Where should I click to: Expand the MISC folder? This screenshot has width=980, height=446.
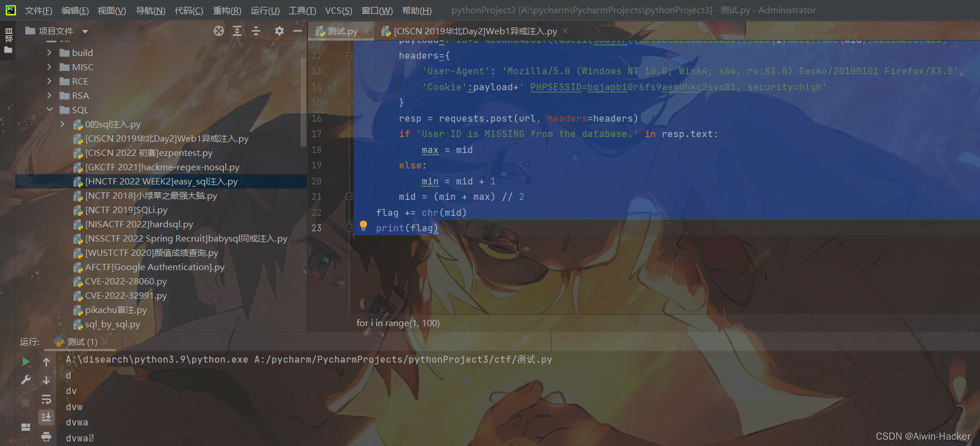click(49, 67)
